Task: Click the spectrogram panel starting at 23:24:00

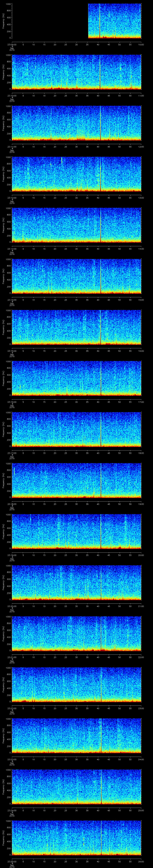Action: point(77,787)
